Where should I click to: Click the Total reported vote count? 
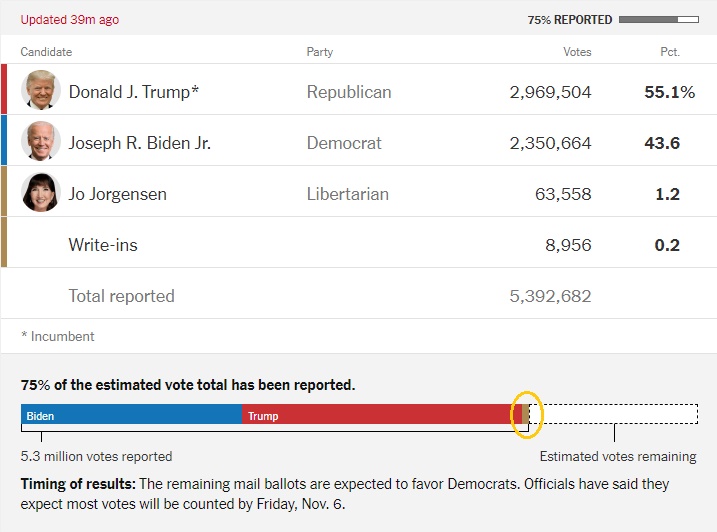550,296
